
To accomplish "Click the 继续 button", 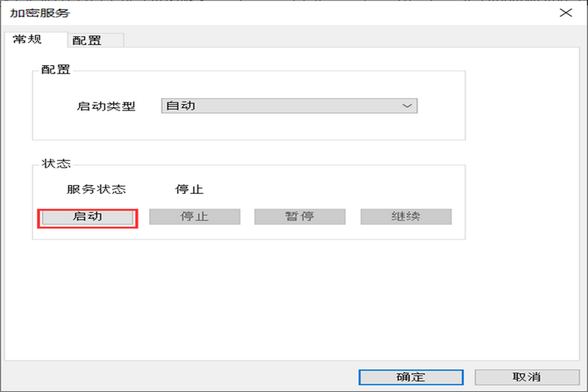I will pyautogui.click(x=405, y=216).
